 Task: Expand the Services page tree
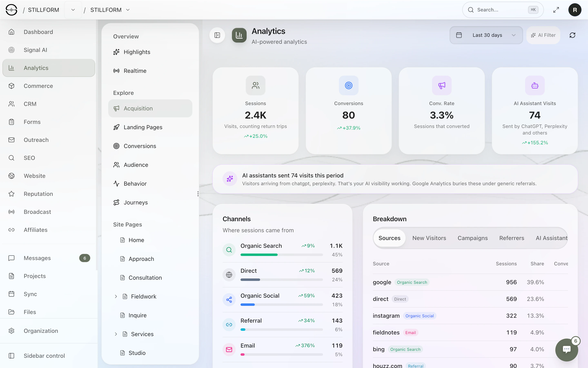point(116,334)
